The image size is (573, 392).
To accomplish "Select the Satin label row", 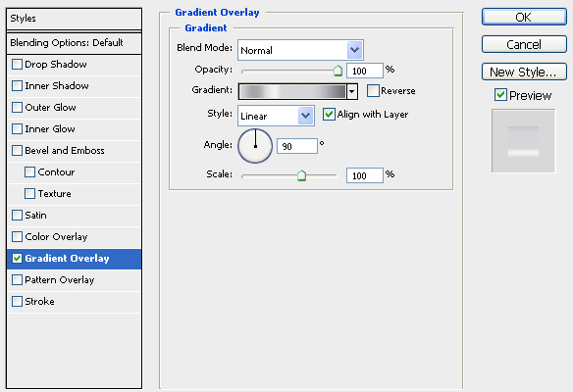I will [74, 216].
